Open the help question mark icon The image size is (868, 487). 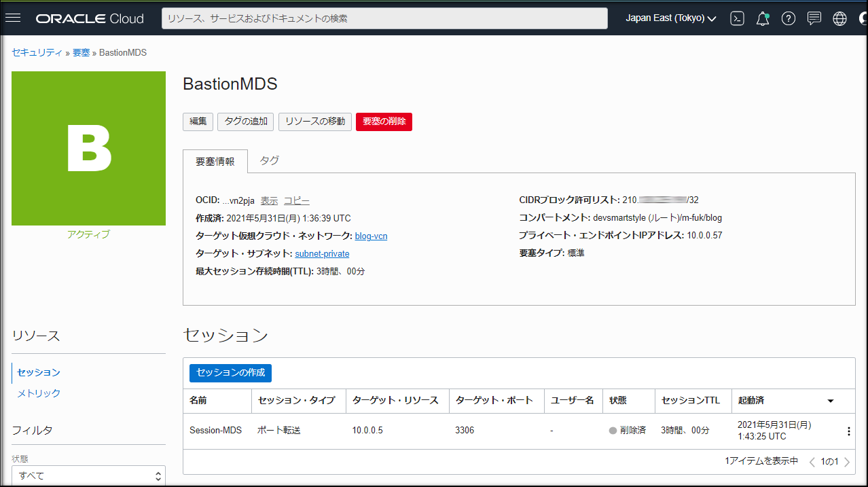pos(788,18)
